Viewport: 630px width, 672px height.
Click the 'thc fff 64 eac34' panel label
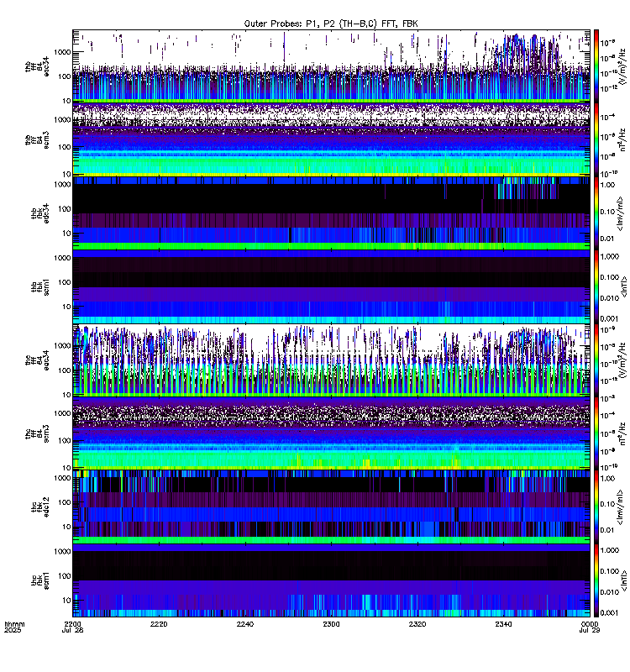(37, 360)
